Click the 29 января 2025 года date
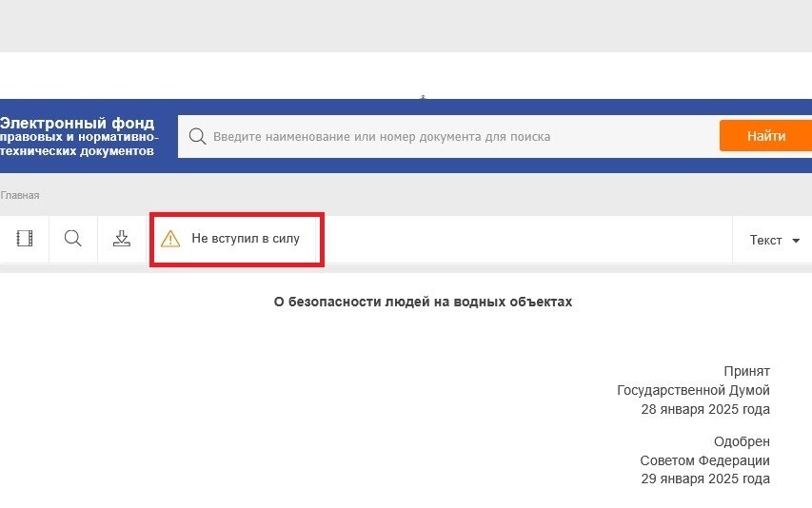This screenshot has height=508, width=812. [705, 479]
